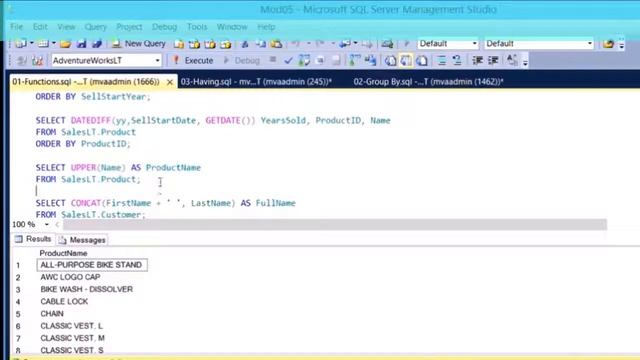Comment out the selected lines
640x360 pixels.
point(441,60)
